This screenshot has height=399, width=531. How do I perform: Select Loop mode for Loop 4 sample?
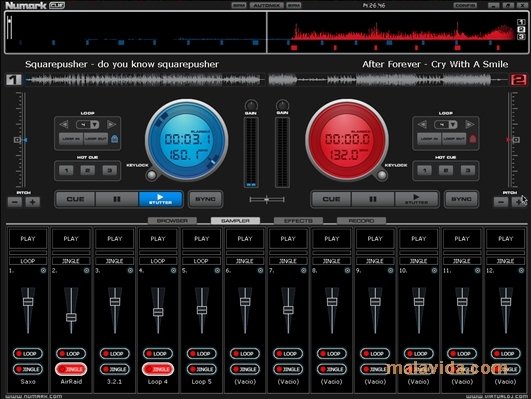point(158,354)
